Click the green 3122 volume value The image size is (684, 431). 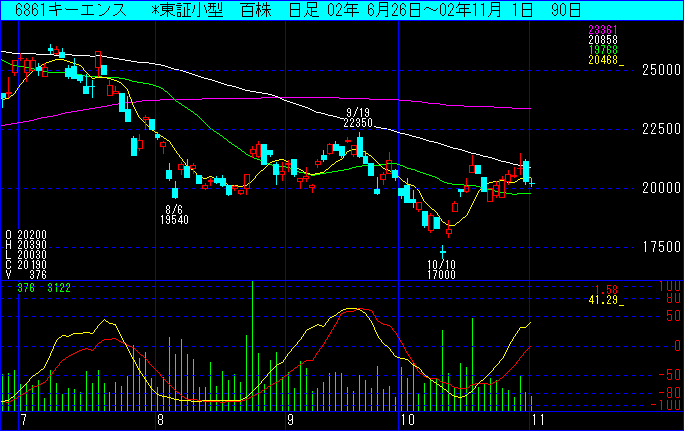click(59, 288)
